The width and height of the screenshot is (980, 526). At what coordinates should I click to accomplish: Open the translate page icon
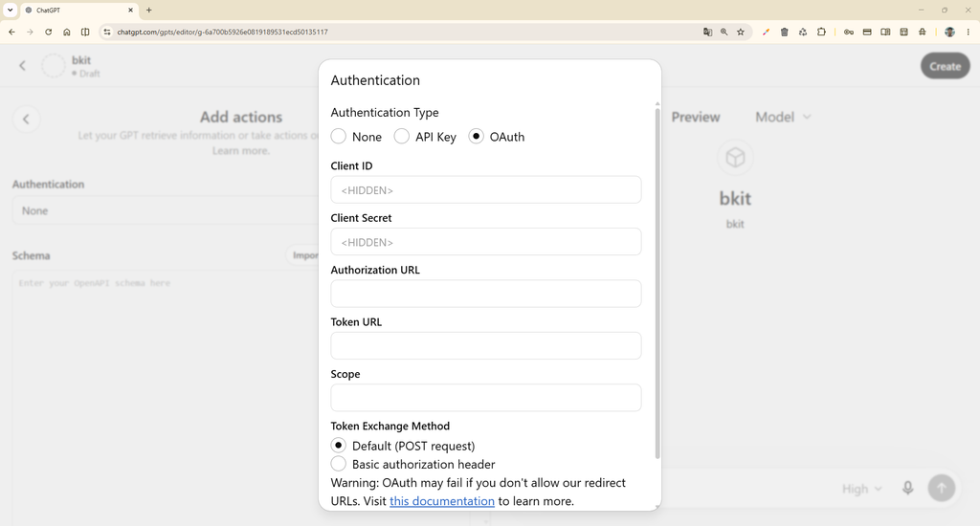pyautogui.click(x=707, y=32)
